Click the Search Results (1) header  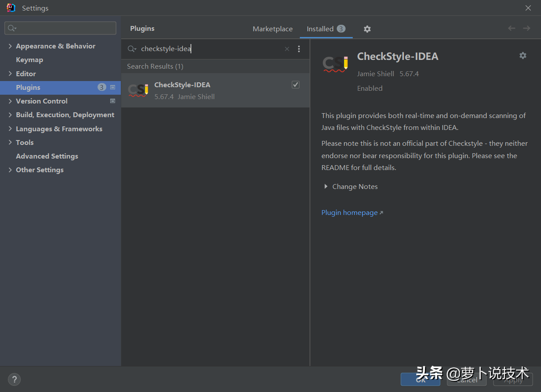tap(155, 67)
